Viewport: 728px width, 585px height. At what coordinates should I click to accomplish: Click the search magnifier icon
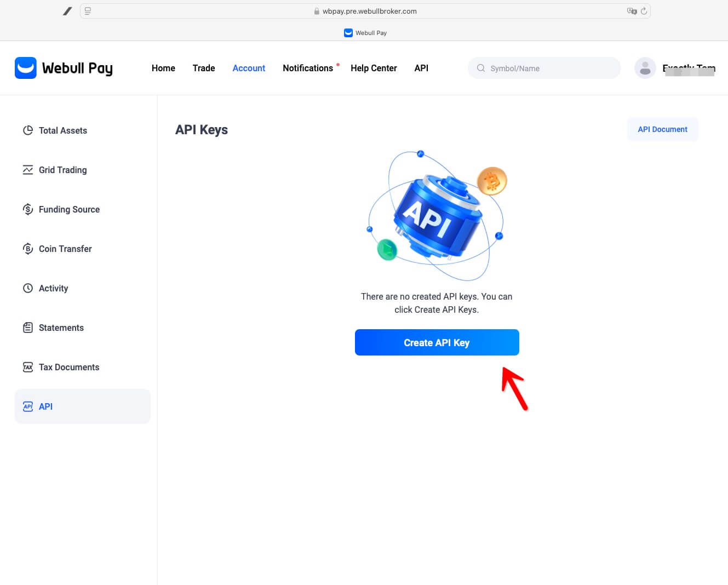[481, 68]
